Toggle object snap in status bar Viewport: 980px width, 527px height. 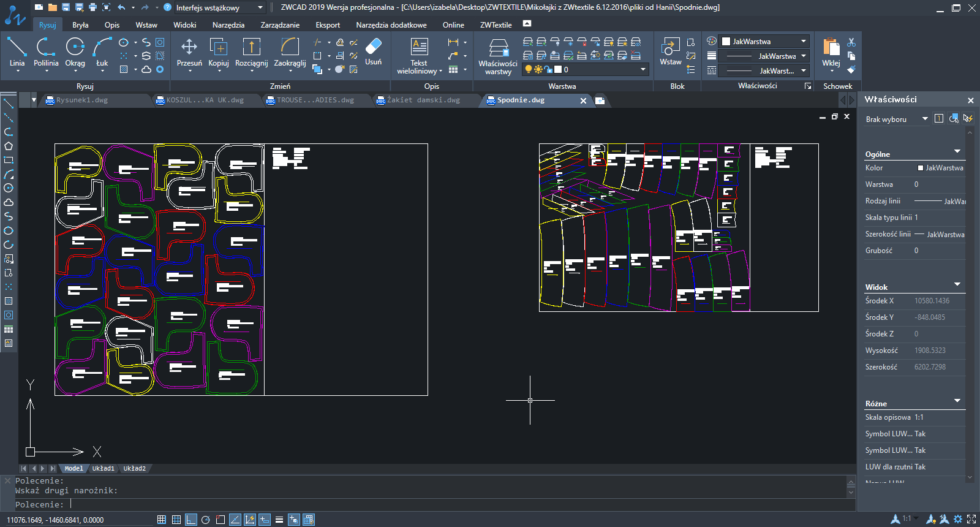click(x=221, y=520)
